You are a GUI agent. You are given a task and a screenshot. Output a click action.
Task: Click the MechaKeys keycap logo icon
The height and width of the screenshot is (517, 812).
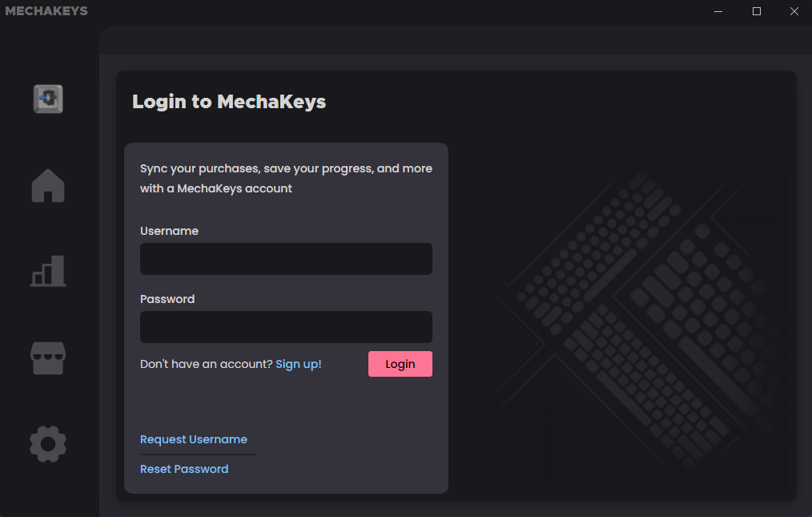tap(47, 99)
